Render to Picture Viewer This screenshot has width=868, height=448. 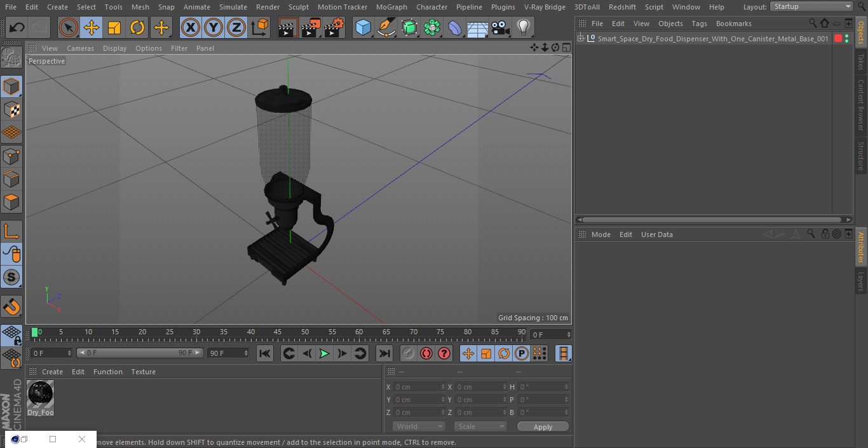point(311,27)
